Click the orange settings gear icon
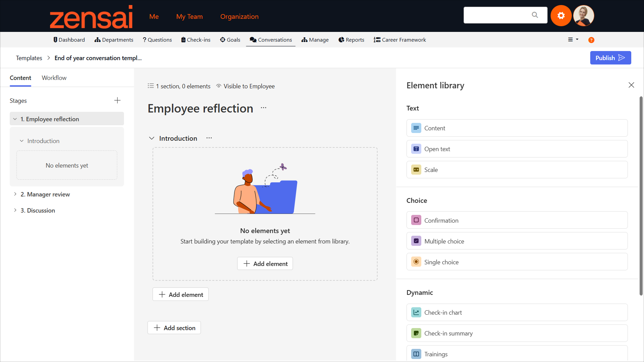The width and height of the screenshot is (644, 362). coord(561,15)
